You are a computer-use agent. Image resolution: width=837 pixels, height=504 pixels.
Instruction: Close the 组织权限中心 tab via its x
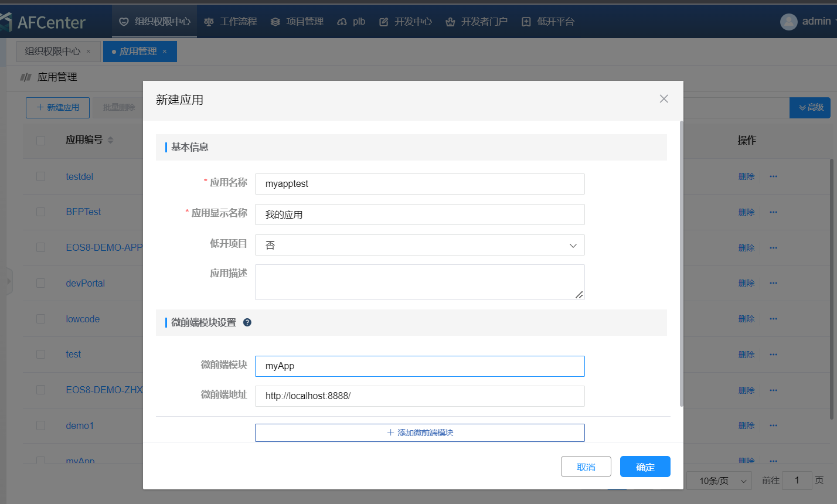(x=89, y=52)
